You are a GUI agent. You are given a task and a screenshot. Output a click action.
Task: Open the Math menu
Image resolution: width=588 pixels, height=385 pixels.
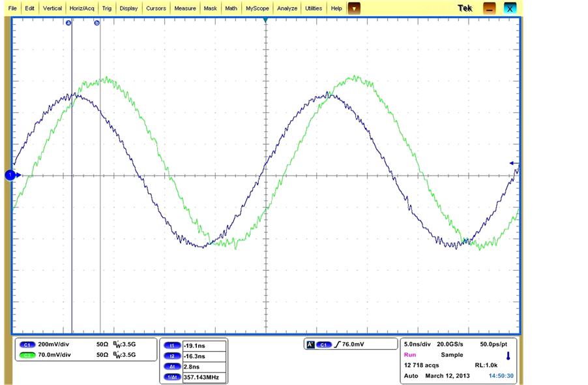(x=231, y=8)
